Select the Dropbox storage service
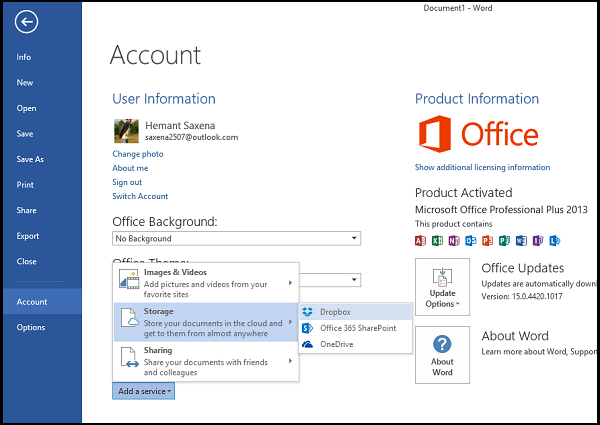Image resolution: width=600 pixels, height=425 pixels. tap(355, 312)
